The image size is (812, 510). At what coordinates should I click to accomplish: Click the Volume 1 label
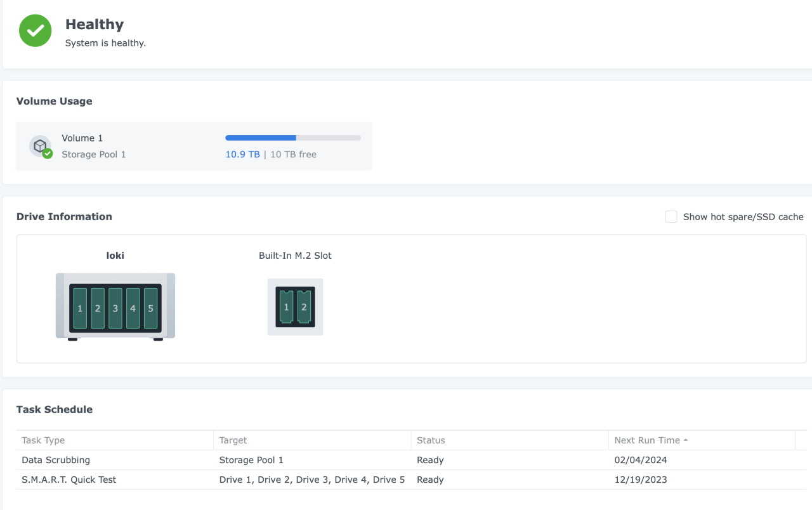(82, 138)
